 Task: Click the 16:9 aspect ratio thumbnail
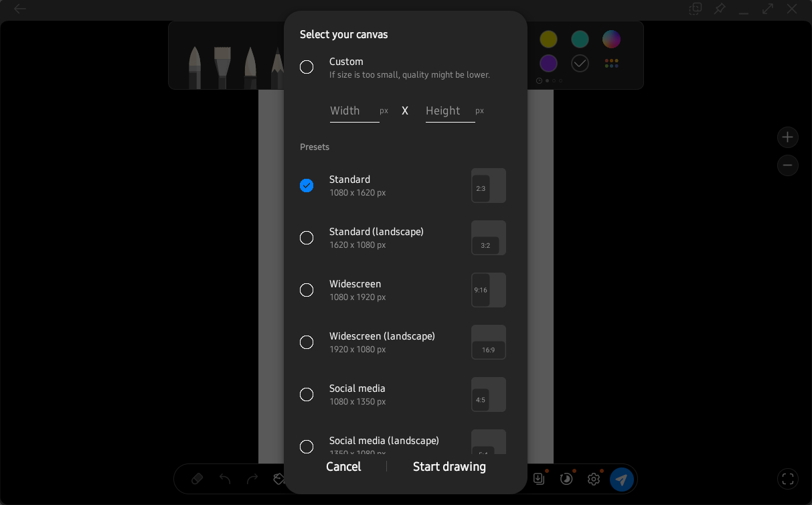(x=489, y=342)
